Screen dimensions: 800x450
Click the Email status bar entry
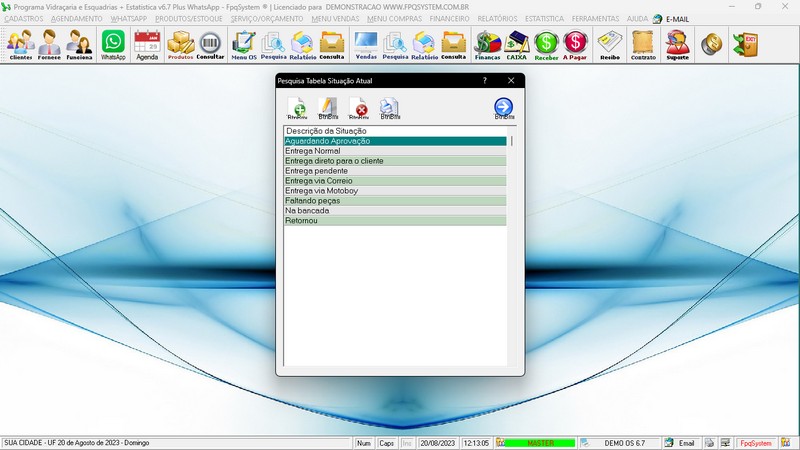(681, 443)
